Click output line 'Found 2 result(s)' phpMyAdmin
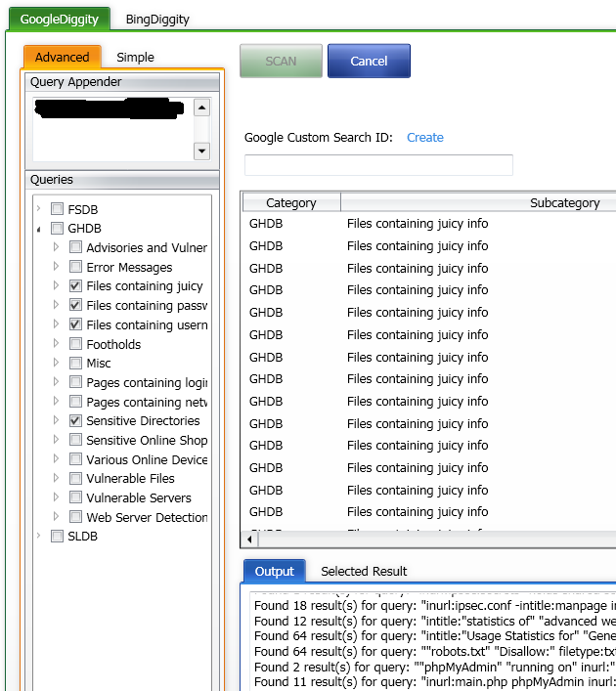 coord(434,667)
